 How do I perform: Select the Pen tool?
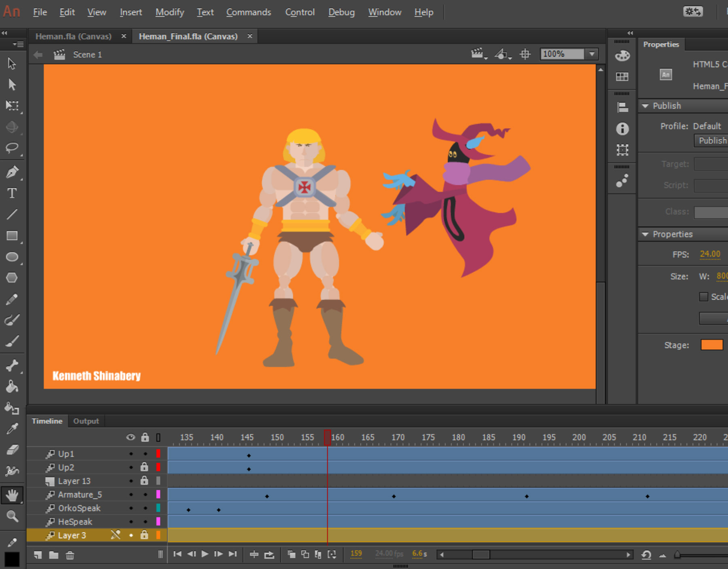click(x=12, y=172)
